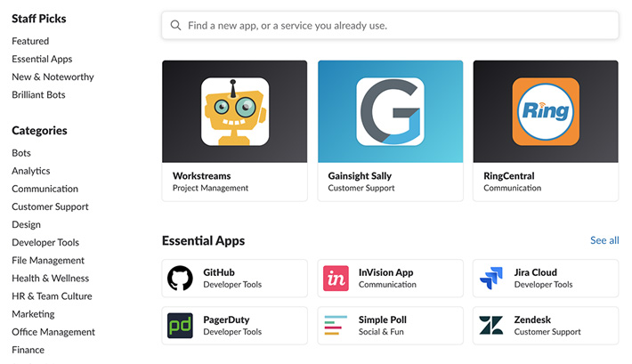The height and width of the screenshot is (364, 632).
Task: Open the New & Noteworthy list
Action: [53, 77]
